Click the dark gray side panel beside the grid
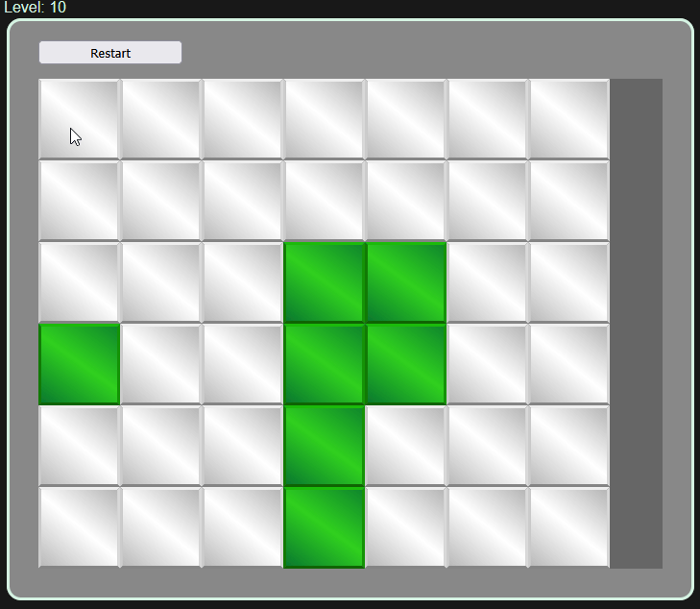The width and height of the screenshot is (700, 609). pos(636,323)
